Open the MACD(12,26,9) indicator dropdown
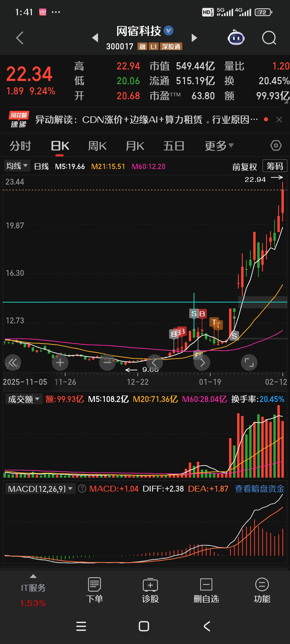This screenshot has width=290, height=644. [x=40, y=489]
